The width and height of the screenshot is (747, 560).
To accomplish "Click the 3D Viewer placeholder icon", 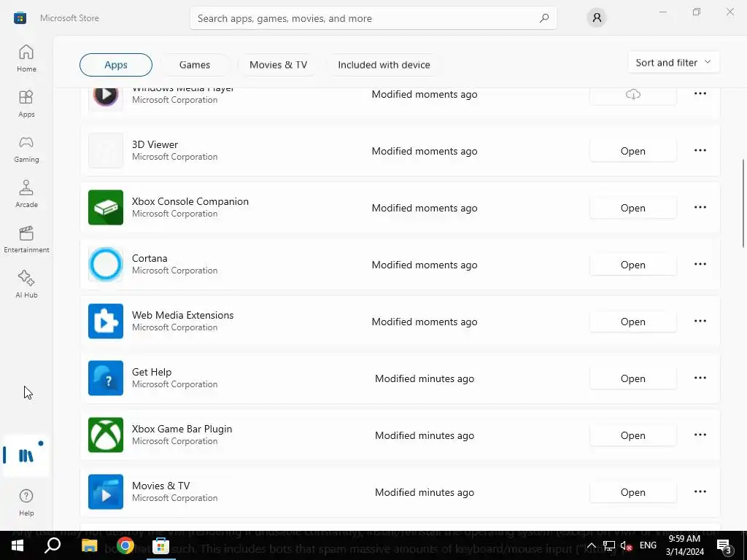I will tap(106, 150).
